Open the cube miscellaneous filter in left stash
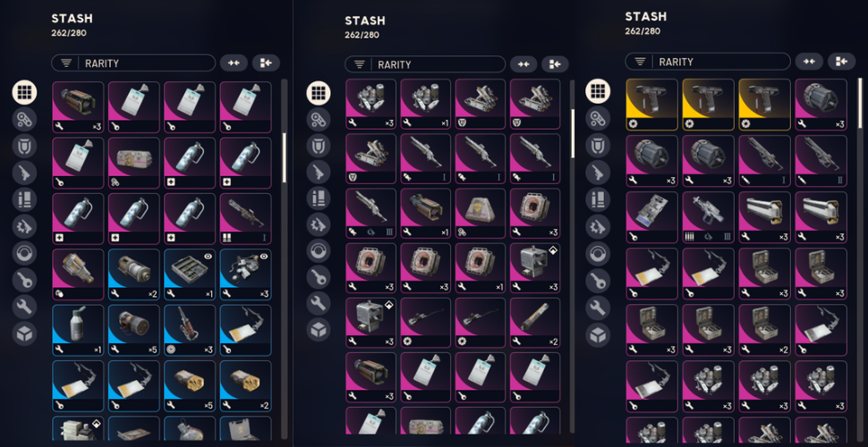This screenshot has width=868, height=447. [x=24, y=333]
